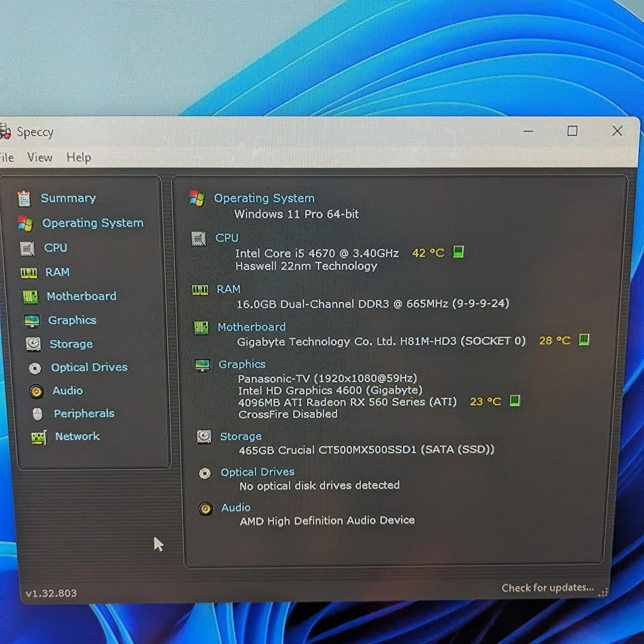Select CPU in the sidebar list
Viewport: 644px width, 644px height.
pos(56,248)
